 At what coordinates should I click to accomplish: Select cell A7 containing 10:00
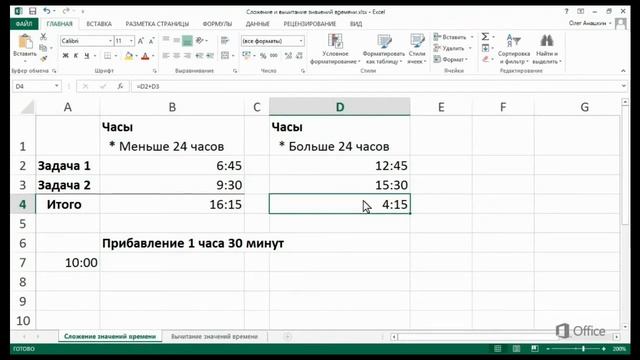click(68, 262)
